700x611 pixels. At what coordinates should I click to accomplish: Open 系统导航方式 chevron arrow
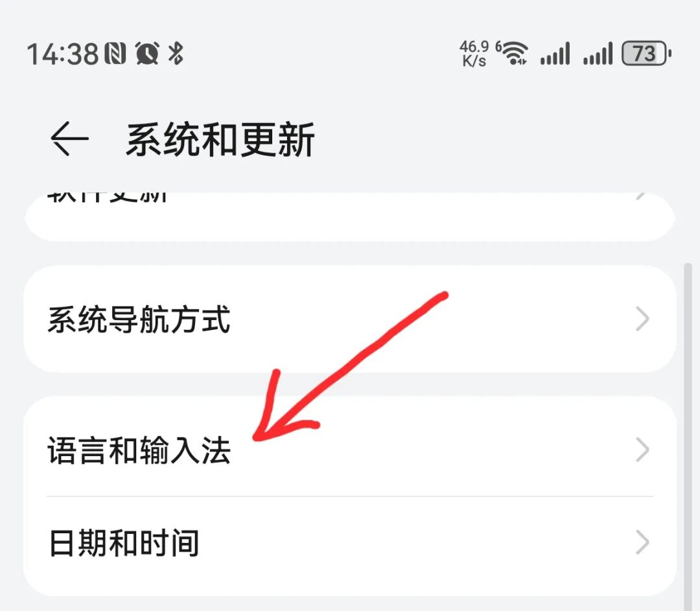tap(642, 319)
